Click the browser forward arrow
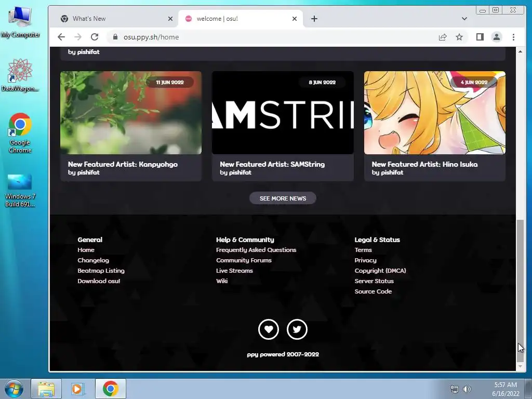This screenshot has width=532, height=399. tap(78, 37)
